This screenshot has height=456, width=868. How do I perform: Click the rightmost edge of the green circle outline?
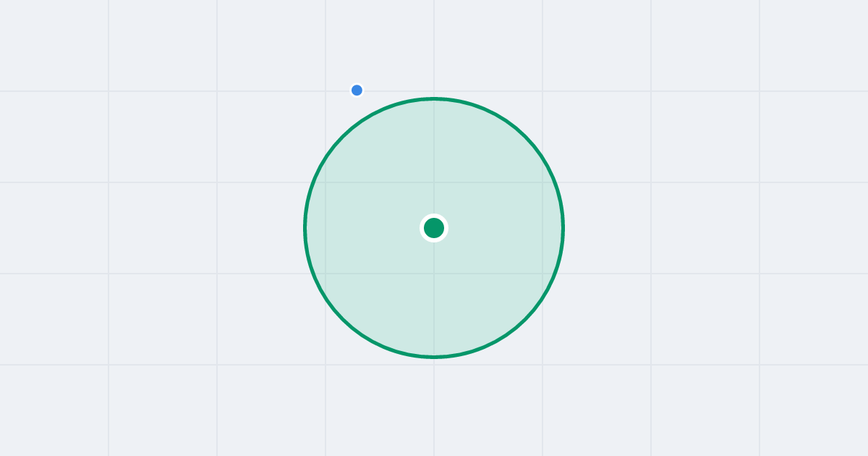[563, 228]
